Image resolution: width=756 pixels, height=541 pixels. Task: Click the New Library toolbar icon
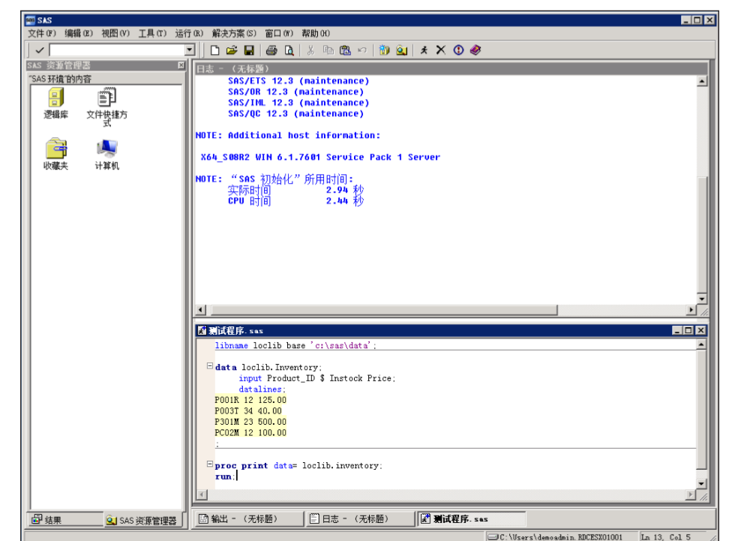click(384, 50)
